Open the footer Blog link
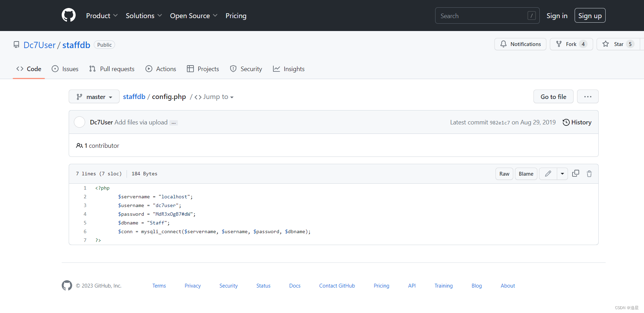This screenshot has height=313, width=644. (477, 286)
